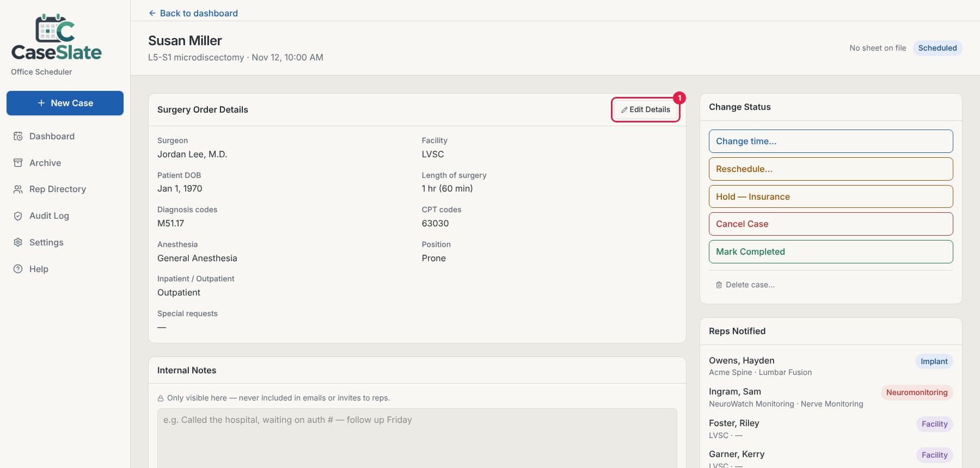
Task: Click Change time... button
Action: click(831, 141)
